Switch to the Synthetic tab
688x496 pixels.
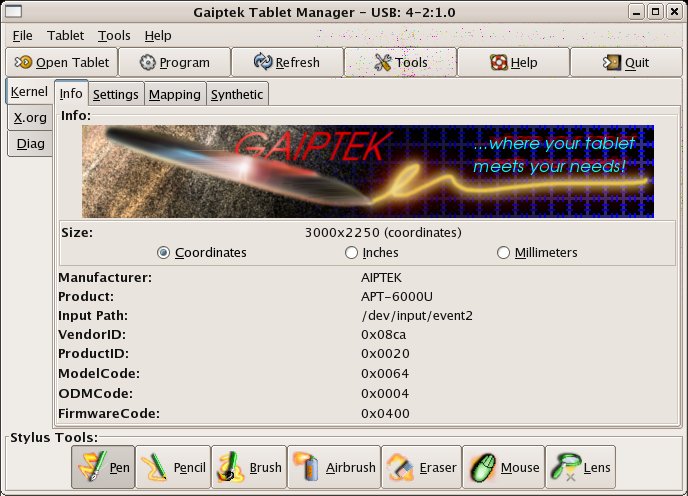tap(237, 94)
